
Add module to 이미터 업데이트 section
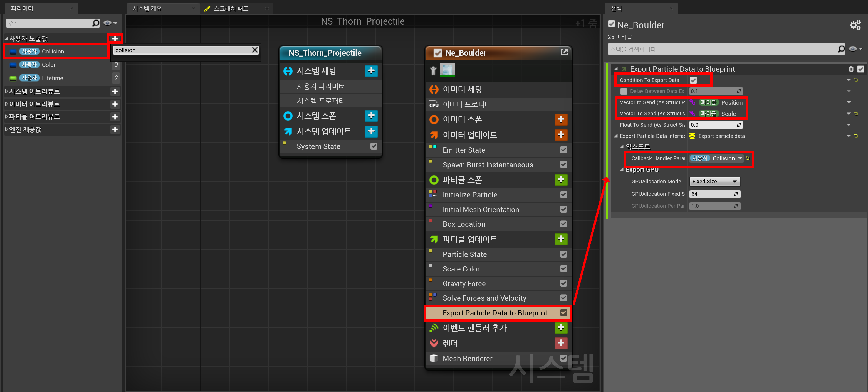[561, 134]
